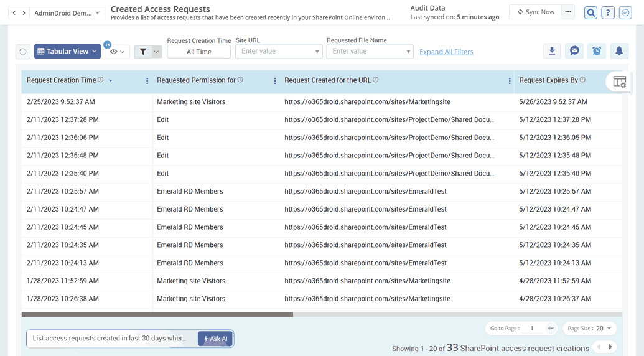This screenshot has width=644, height=356.
Task: Open the table column settings icon
Action: tap(619, 82)
